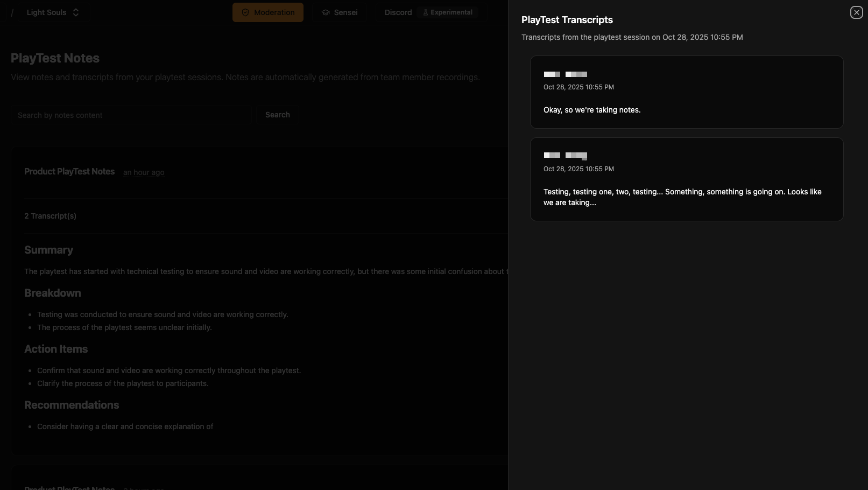Click the shield icon in Moderation tab
This screenshot has height=490, width=868.
[x=245, y=12]
